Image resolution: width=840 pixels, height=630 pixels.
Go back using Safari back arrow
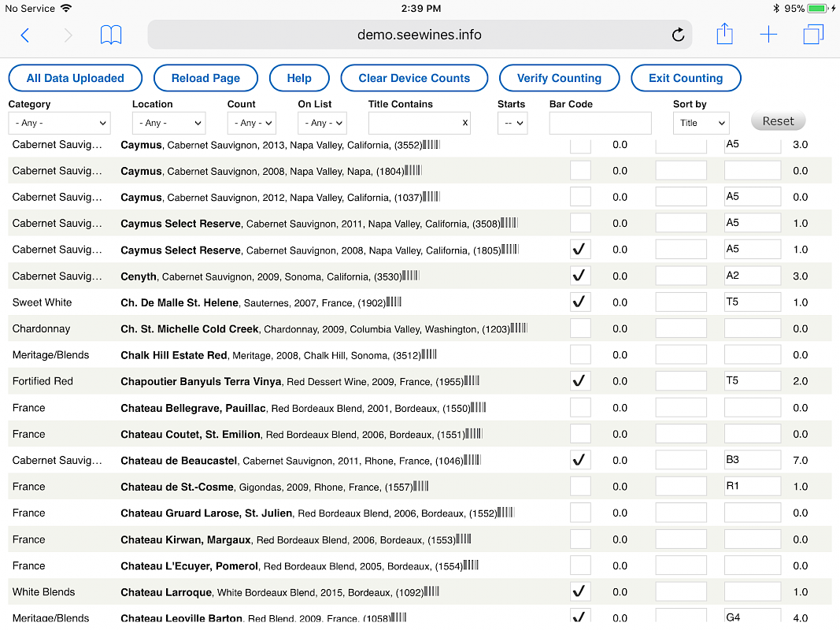24,35
